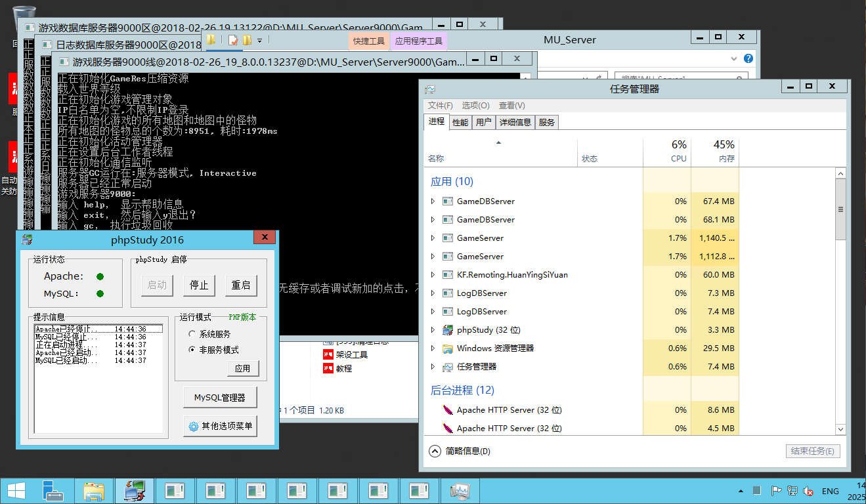Viewport: 866px width, 504px height.
Task: Click the KF.Remoting.HuanYingSiYuan process icon
Action: [x=448, y=275]
